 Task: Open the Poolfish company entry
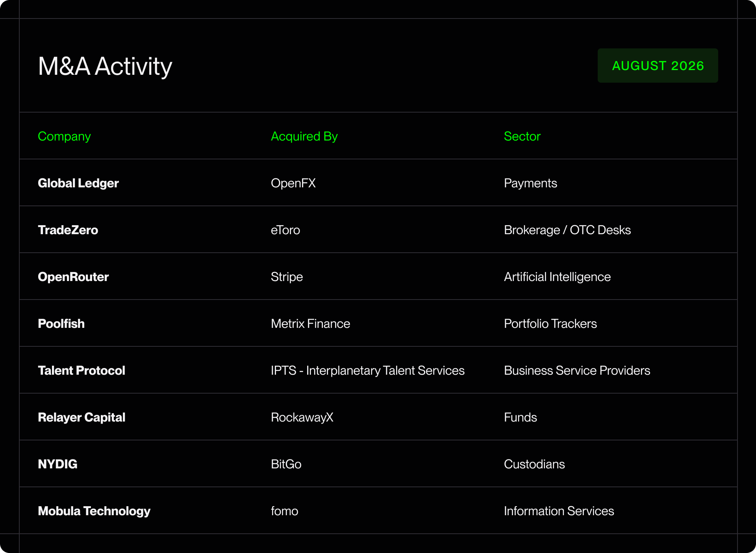tap(61, 324)
